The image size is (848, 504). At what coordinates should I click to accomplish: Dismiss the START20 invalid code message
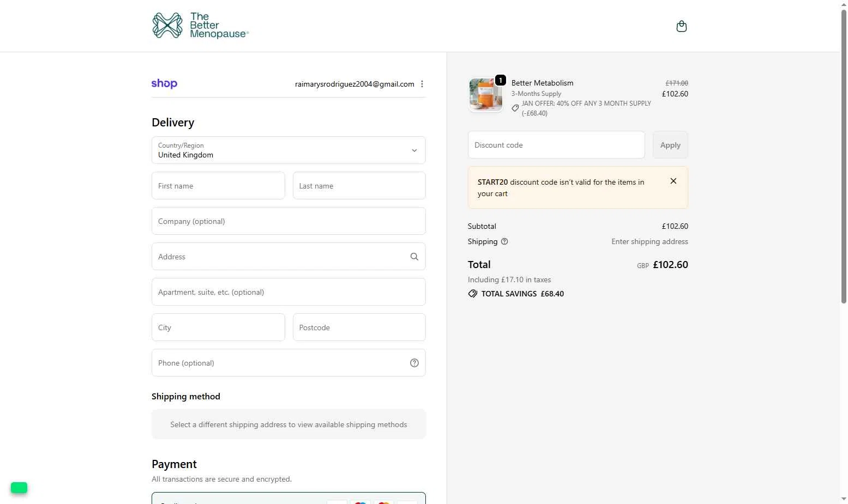(x=673, y=181)
